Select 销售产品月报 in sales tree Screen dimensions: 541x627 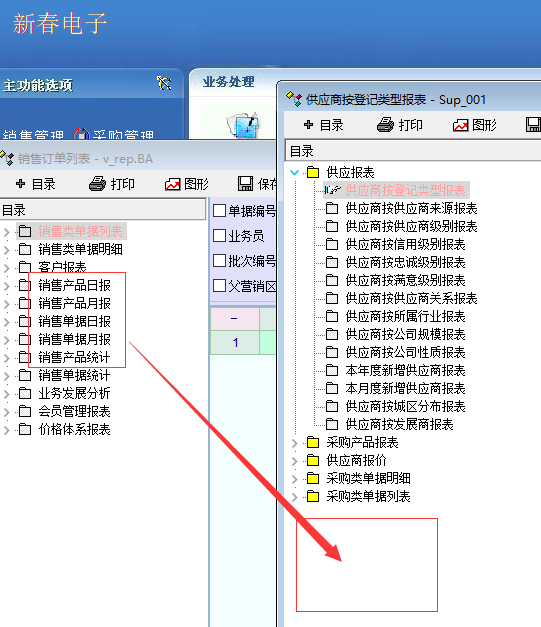[x=74, y=304]
